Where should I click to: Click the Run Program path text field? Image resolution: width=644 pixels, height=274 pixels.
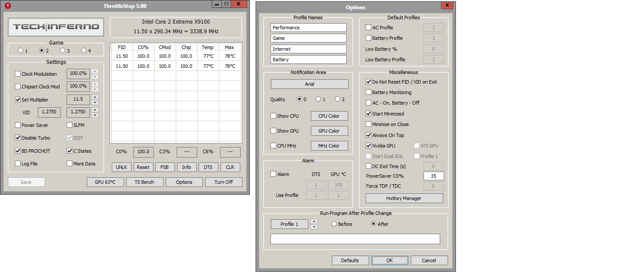tap(355, 239)
